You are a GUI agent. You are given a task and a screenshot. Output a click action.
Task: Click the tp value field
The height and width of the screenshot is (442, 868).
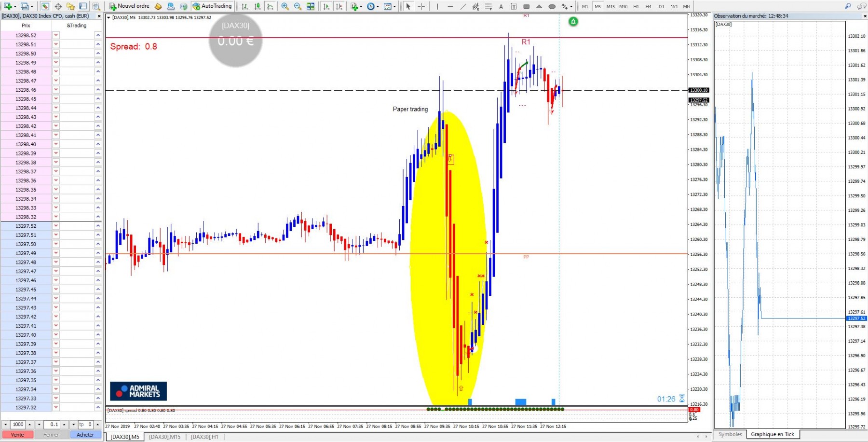85,425
